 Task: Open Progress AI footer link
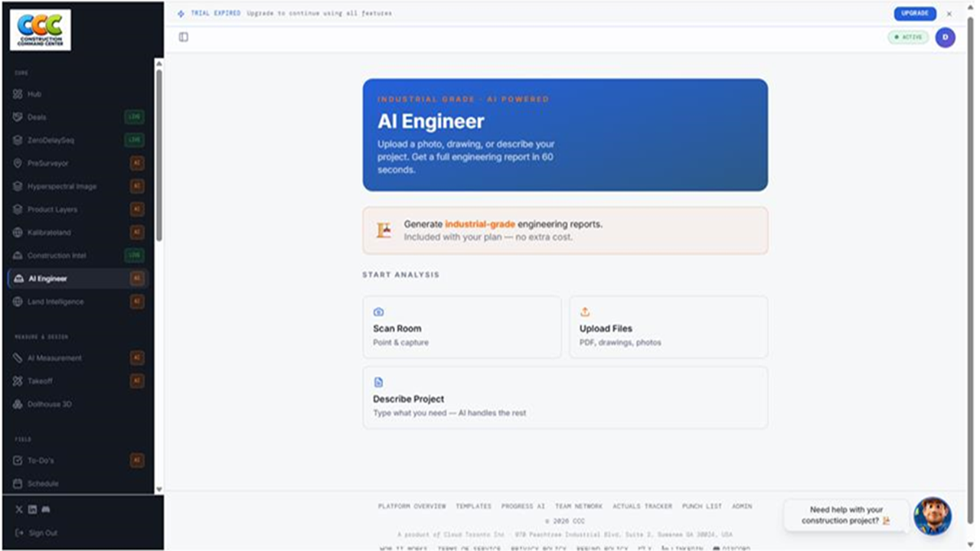click(523, 507)
